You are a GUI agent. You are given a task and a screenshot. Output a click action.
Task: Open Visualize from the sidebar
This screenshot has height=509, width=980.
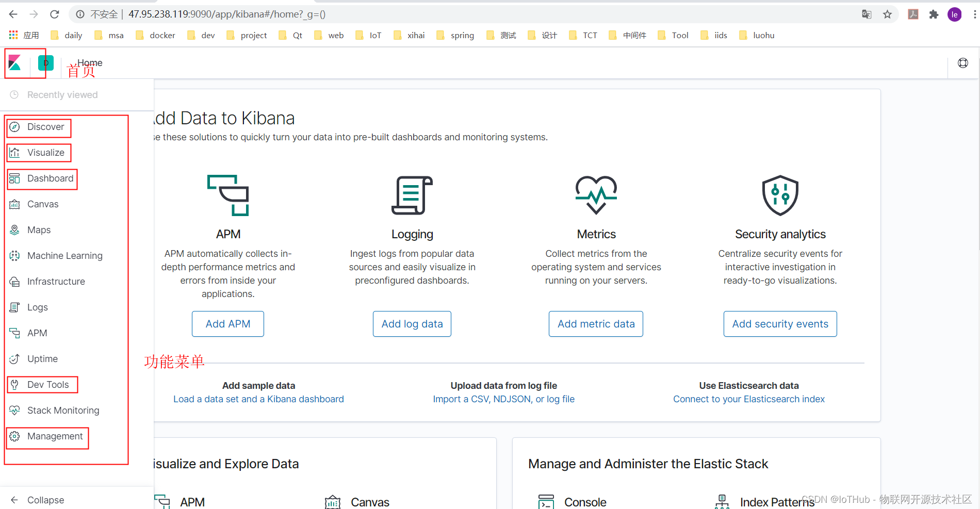tap(46, 153)
